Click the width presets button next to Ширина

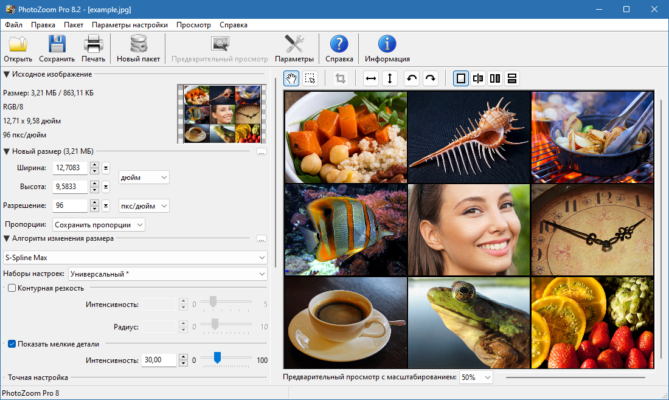105,168
